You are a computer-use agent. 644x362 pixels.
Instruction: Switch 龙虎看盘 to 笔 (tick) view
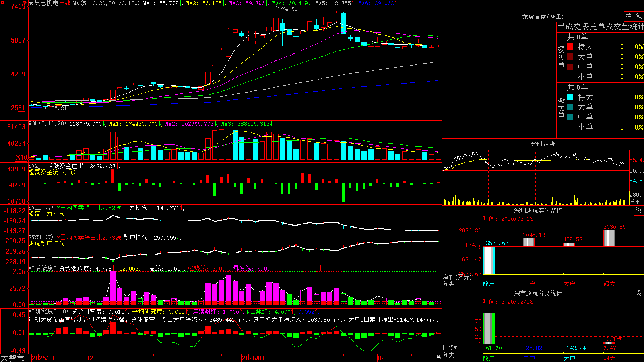pos(639,16)
